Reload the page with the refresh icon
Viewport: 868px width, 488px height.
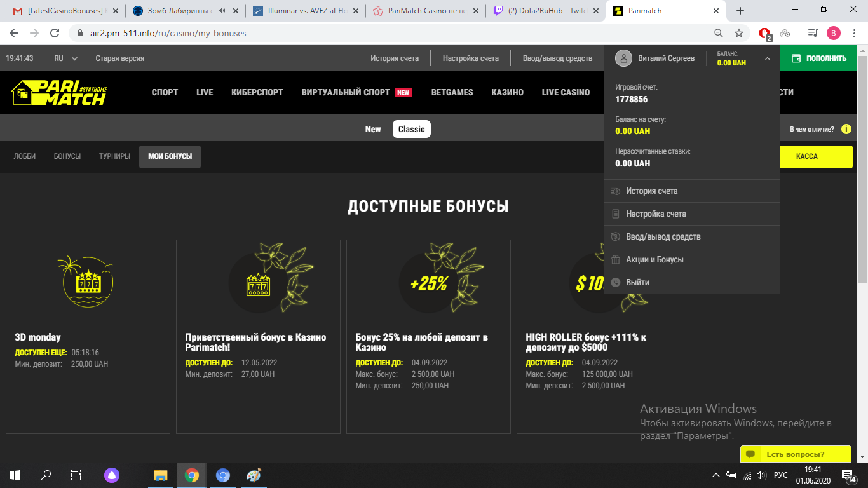coord(55,33)
